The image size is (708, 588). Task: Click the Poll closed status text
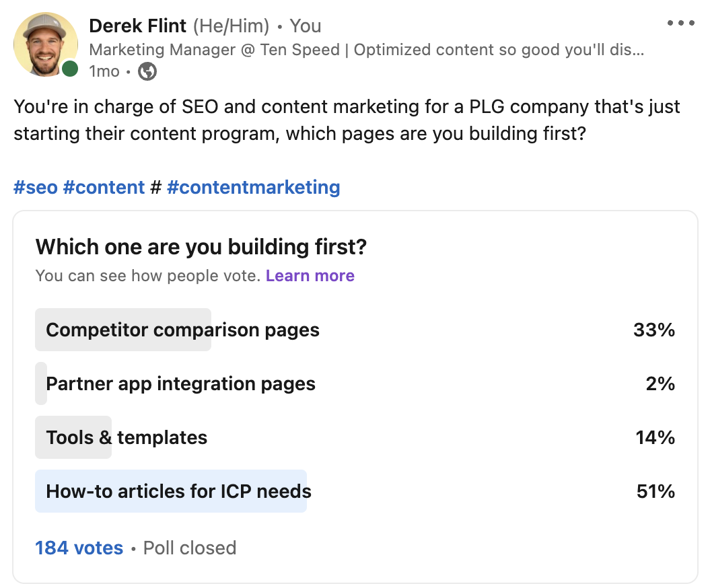[x=190, y=548]
